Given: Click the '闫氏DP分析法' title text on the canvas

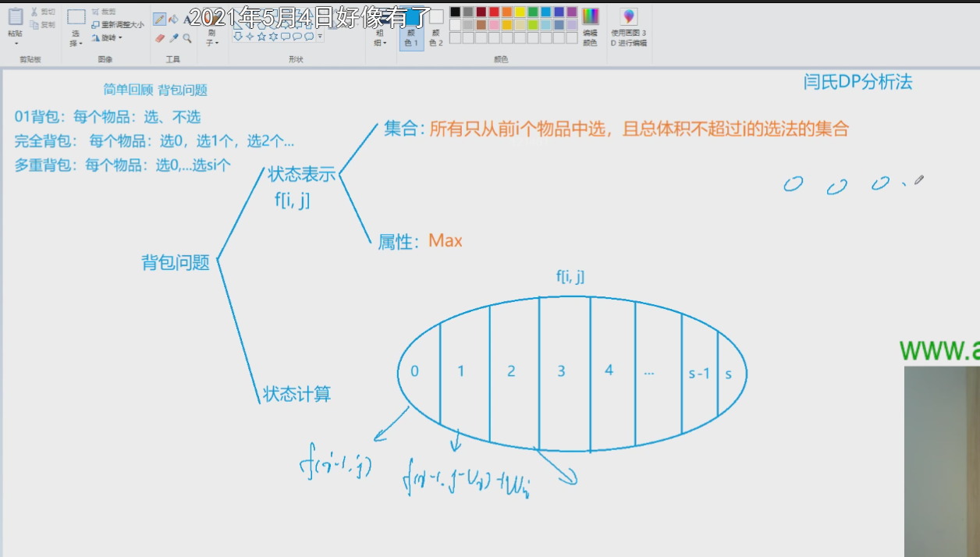Looking at the screenshot, I should pos(857,82).
